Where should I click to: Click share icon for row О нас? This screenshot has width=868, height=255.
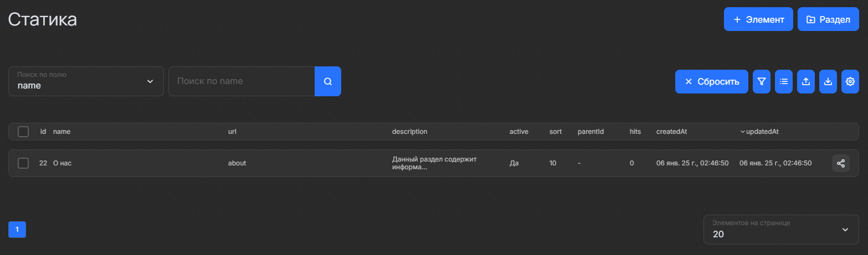[840, 163]
